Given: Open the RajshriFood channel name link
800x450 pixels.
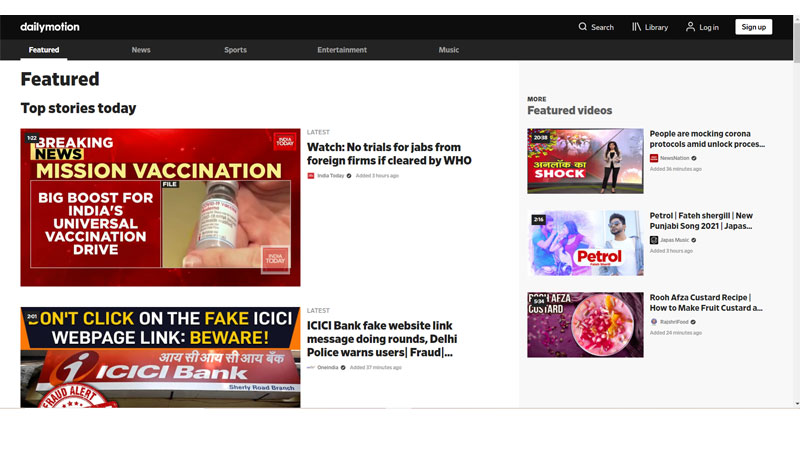Looking at the screenshot, I should tap(674, 322).
